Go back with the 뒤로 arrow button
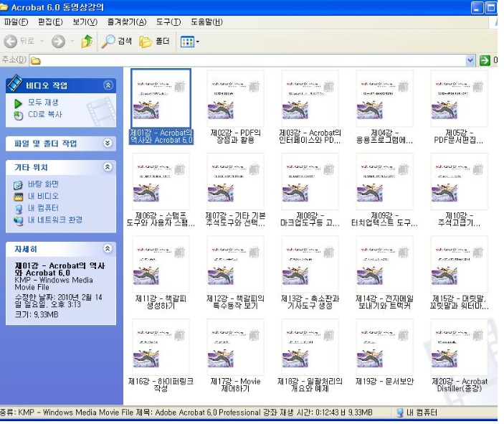 coord(19,41)
